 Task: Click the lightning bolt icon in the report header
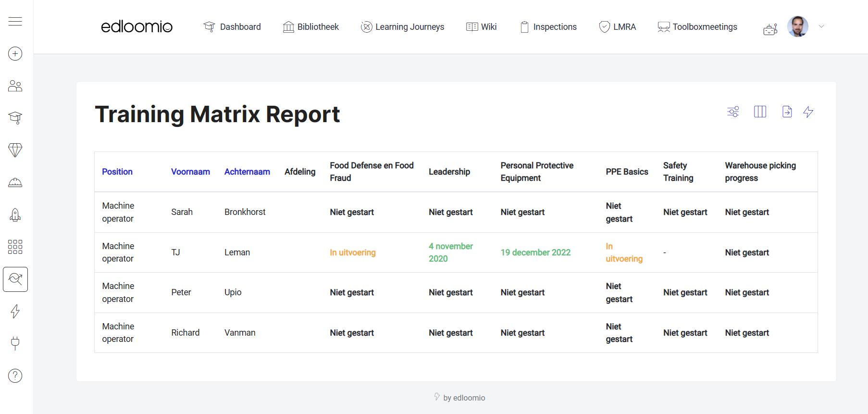pyautogui.click(x=808, y=112)
